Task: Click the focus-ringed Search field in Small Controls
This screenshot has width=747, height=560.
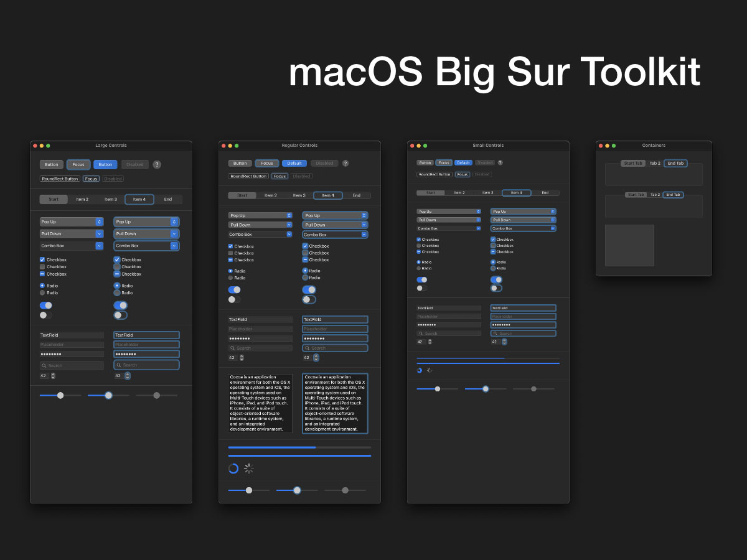Action: tap(524, 334)
